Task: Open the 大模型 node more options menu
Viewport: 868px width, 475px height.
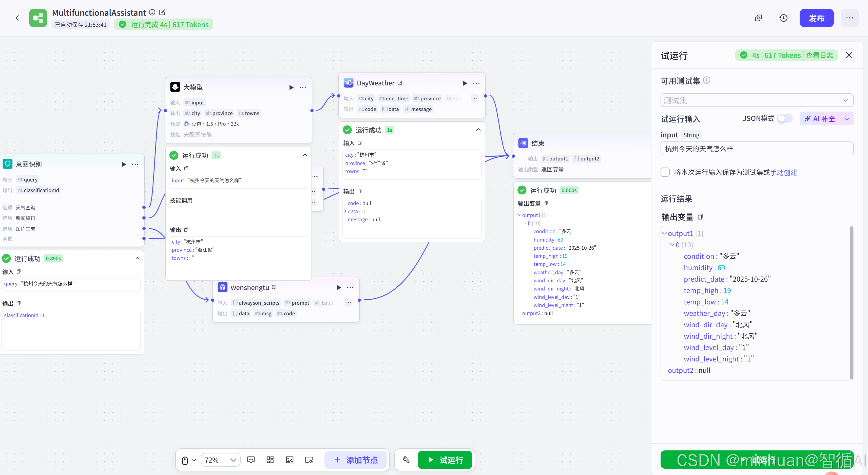Action: point(303,87)
